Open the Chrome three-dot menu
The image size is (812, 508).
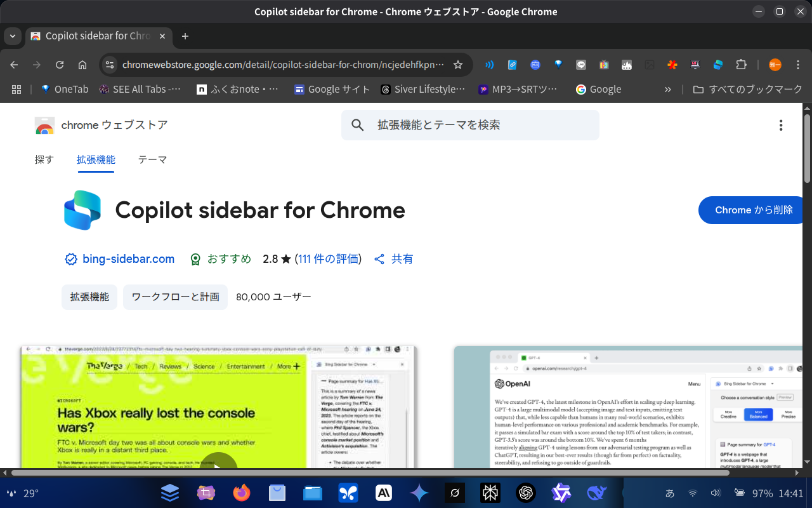point(799,65)
